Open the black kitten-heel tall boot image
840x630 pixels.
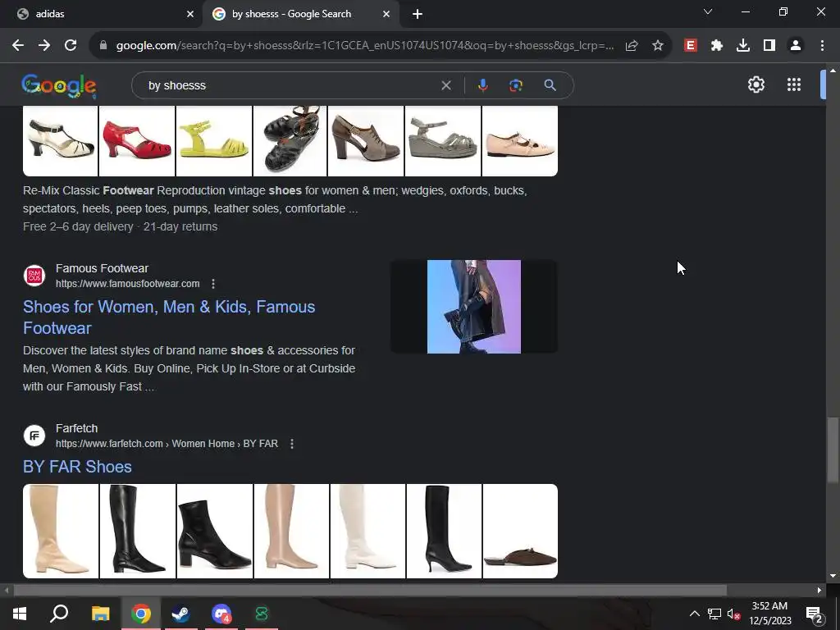[444, 531]
